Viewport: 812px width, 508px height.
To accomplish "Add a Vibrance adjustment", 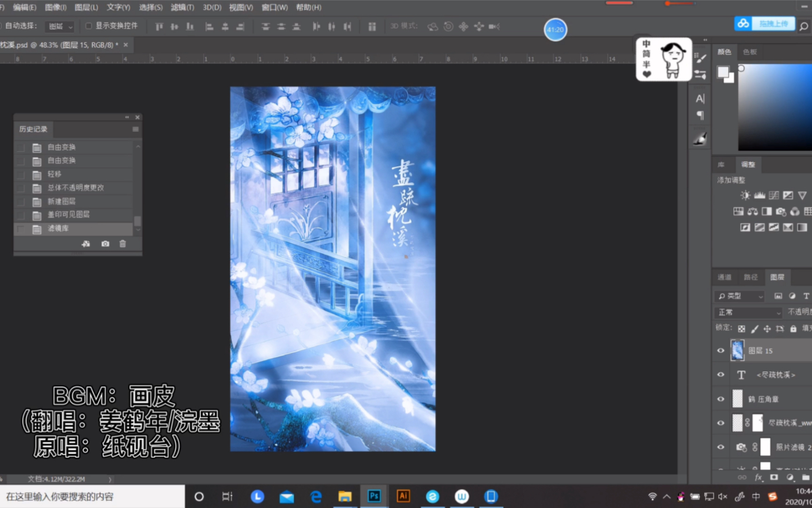I will pos(802,195).
